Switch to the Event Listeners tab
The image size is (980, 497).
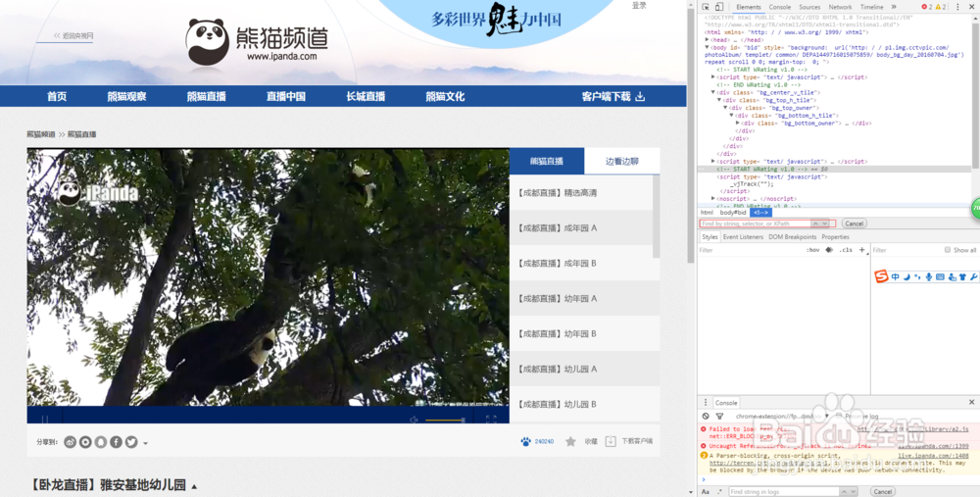[x=743, y=237]
